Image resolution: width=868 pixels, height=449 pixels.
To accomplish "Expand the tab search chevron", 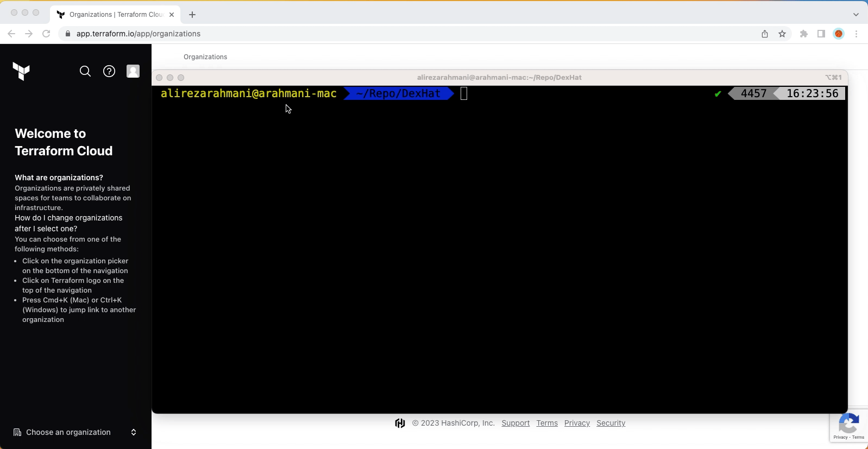I will pos(856,15).
